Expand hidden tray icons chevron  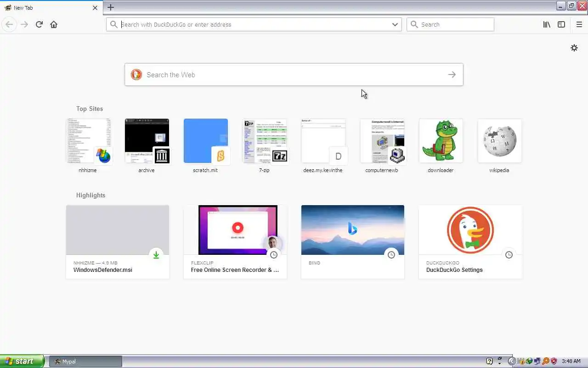point(512,361)
